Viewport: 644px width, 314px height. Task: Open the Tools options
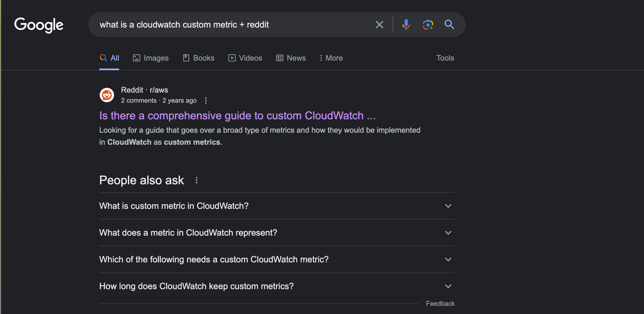445,58
